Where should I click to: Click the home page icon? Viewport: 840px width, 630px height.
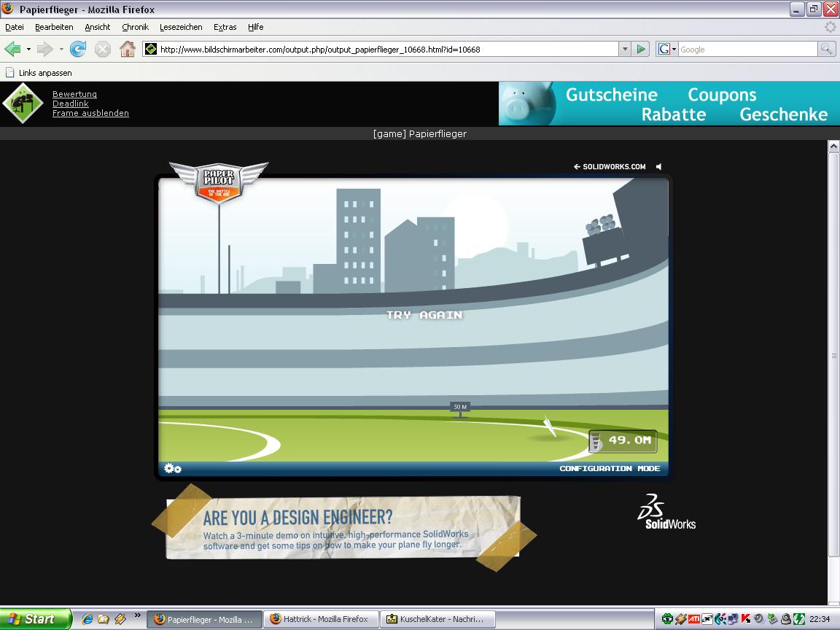pyautogui.click(x=128, y=49)
